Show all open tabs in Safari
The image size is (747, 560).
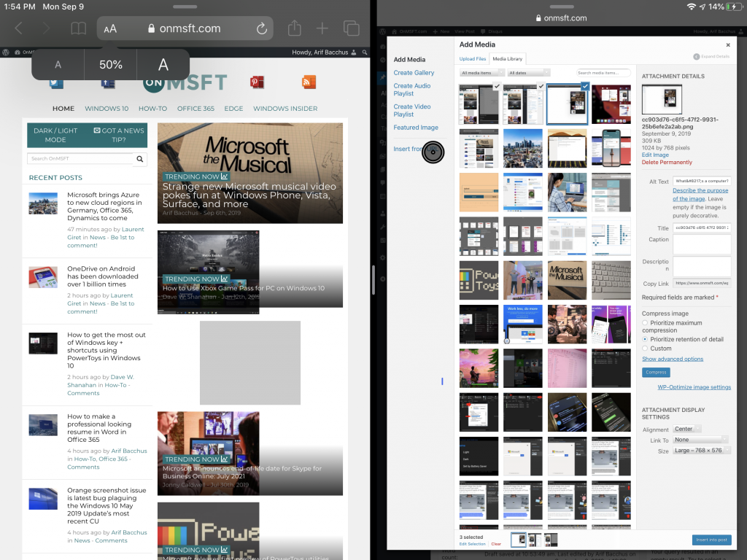(351, 29)
